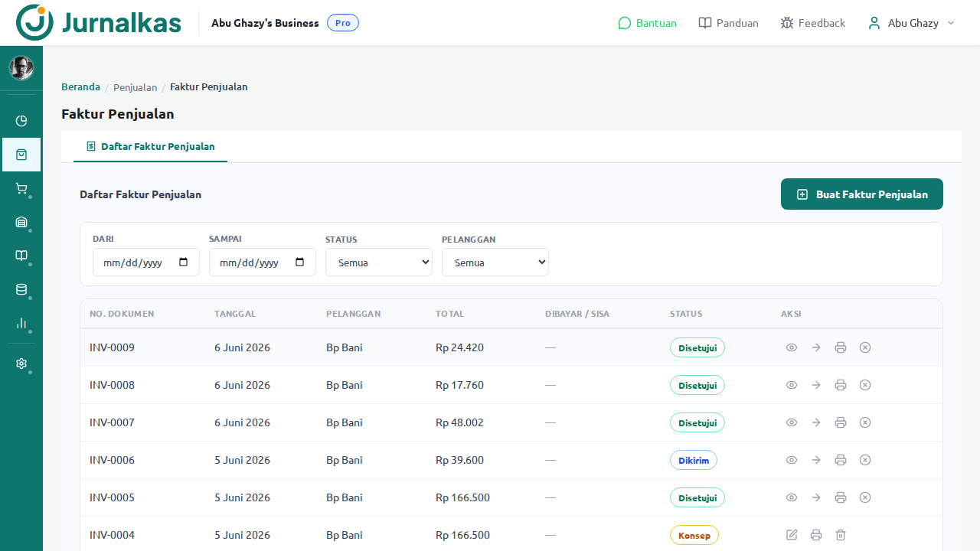This screenshot has width=980, height=551.
Task: Go to Beranda breadcrumb link
Action: (x=80, y=86)
